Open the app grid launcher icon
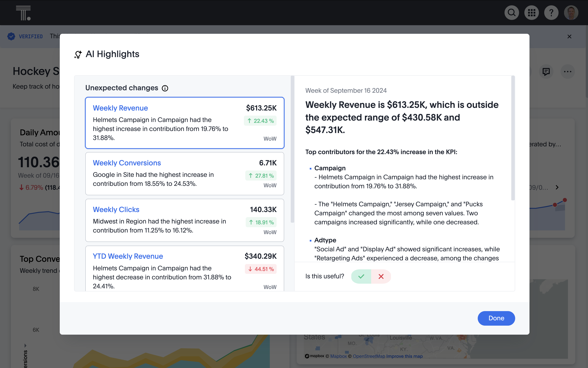 (x=531, y=12)
